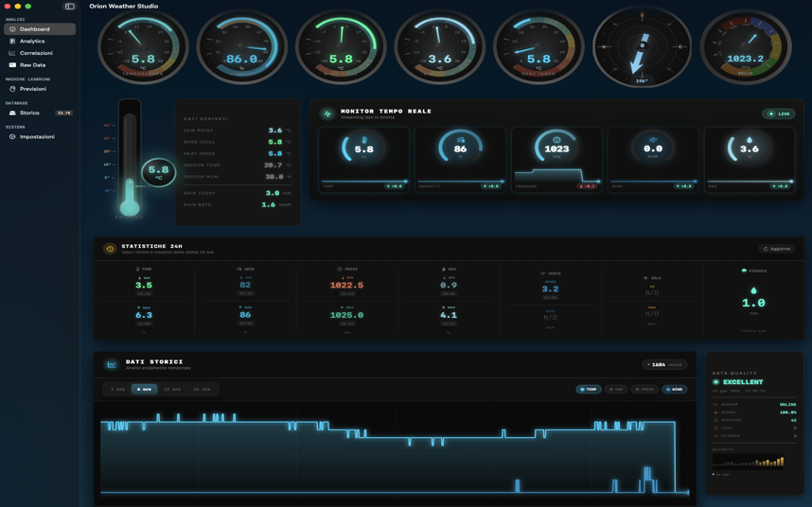The height and width of the screenshot is (507, 812).
Task: Select the 24 ore time range
Action: point(202,389)
